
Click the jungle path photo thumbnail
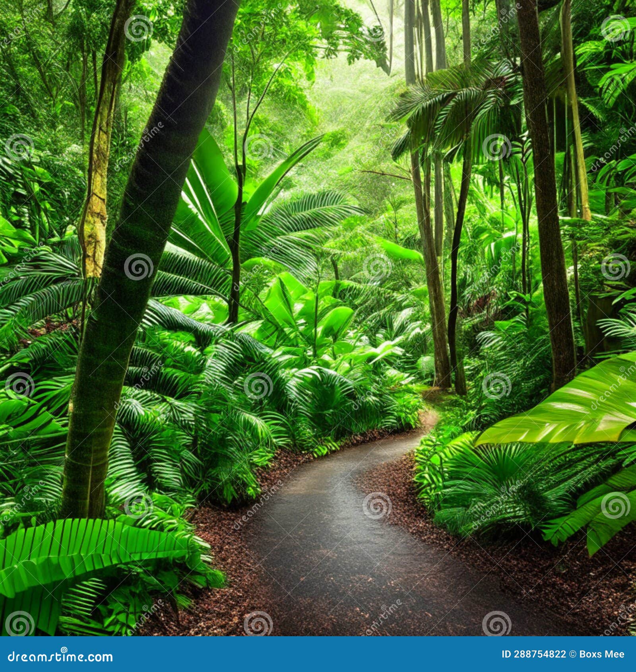318,318
